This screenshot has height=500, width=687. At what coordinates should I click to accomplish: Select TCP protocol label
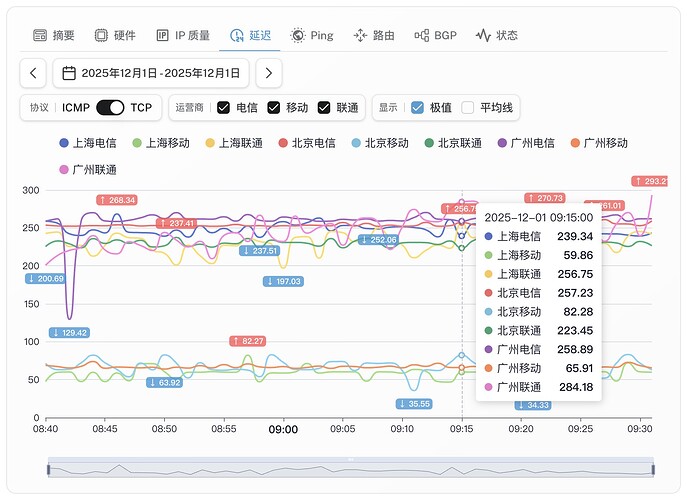tap(141, 107)
